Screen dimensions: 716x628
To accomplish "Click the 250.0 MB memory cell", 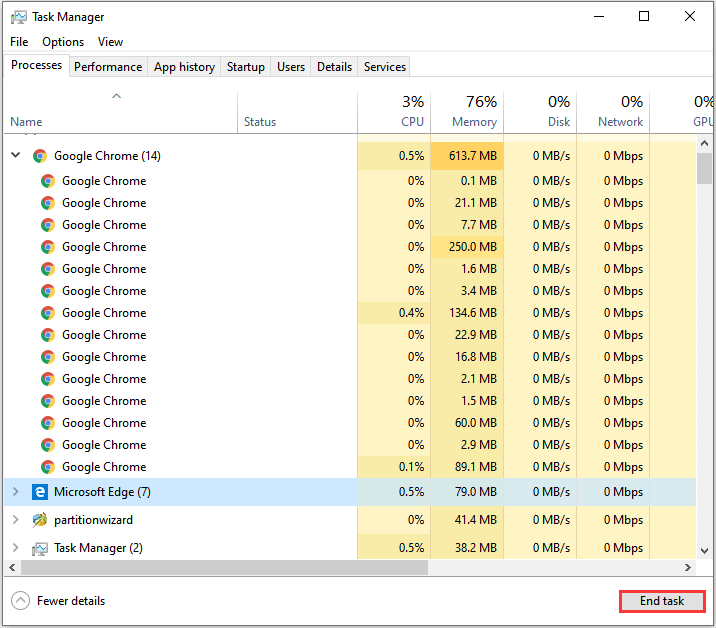I will pyautogui.click(x=467, y=247).
